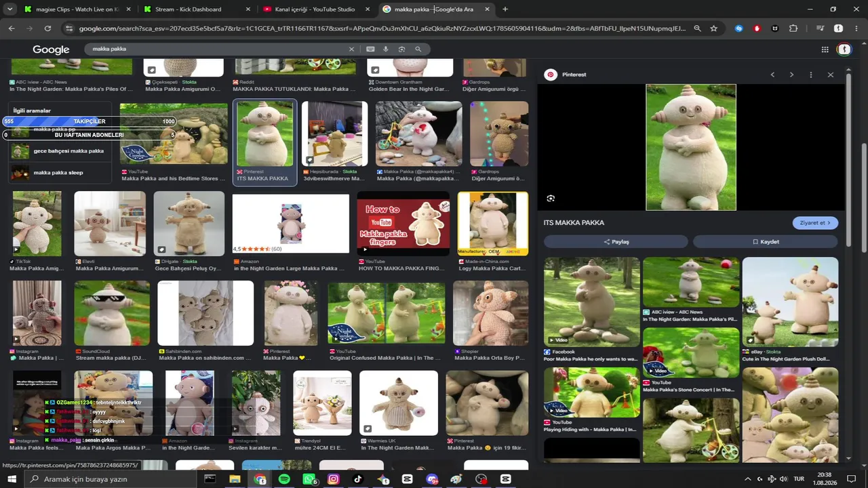Open File Explorer from the taskbar
This screenshot has height=488, width=868.
coord(235,479)
